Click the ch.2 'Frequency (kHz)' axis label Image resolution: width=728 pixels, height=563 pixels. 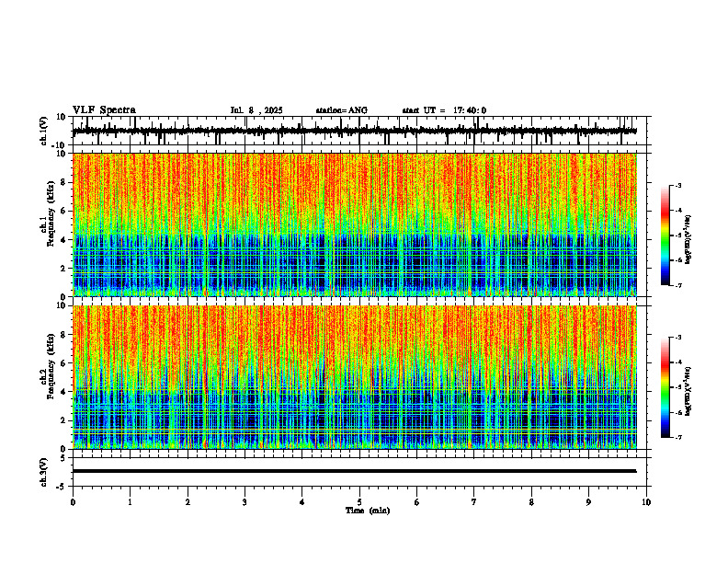51,366
